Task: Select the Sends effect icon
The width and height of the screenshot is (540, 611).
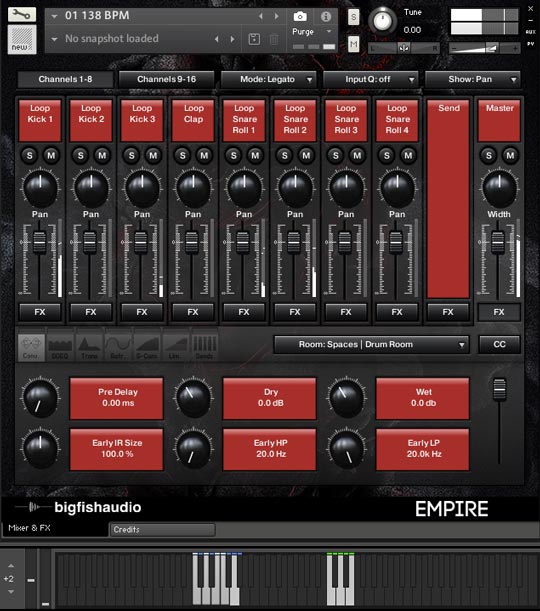Action: (204, 347)
